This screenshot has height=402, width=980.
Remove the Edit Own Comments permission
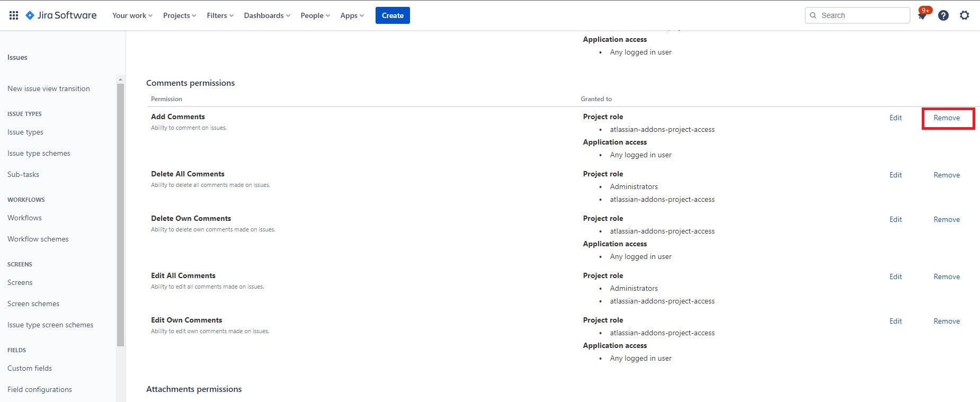pos(947,321)
